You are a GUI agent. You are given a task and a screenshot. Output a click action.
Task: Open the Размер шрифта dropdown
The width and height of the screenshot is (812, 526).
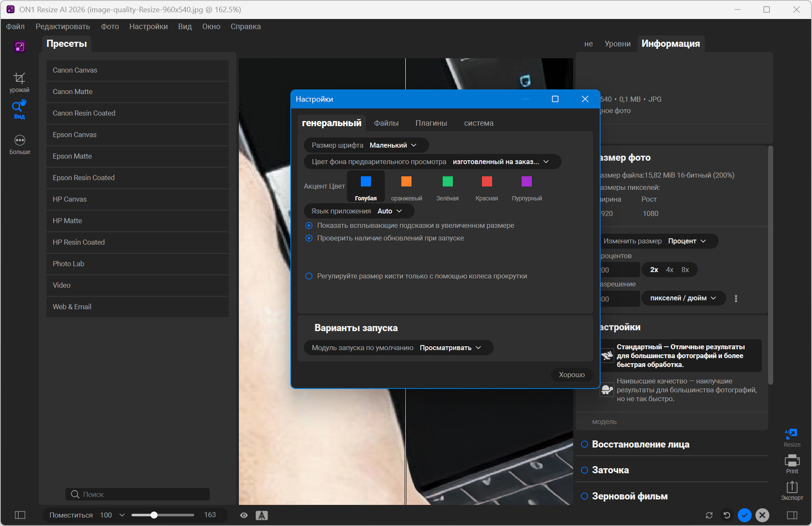(366, 145)
